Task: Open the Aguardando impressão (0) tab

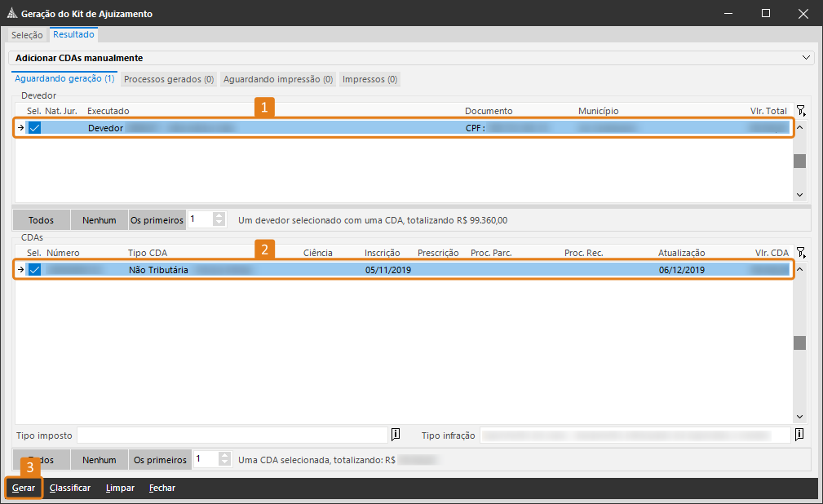Action: 278,79
